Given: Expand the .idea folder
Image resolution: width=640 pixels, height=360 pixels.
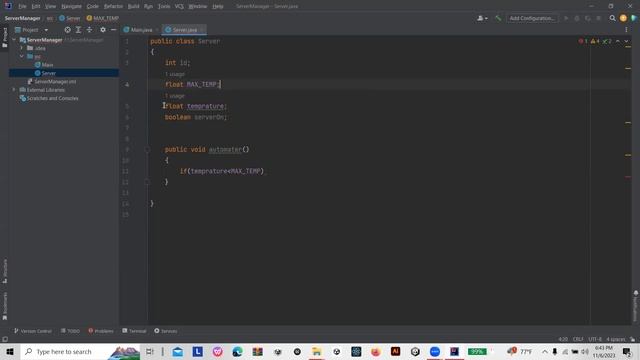Looking at the screenshot, I should 22,48.
